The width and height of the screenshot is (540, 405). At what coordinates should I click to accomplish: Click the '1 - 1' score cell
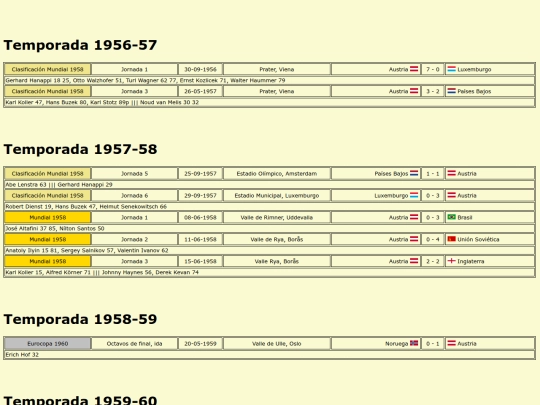tap(433, 174)
